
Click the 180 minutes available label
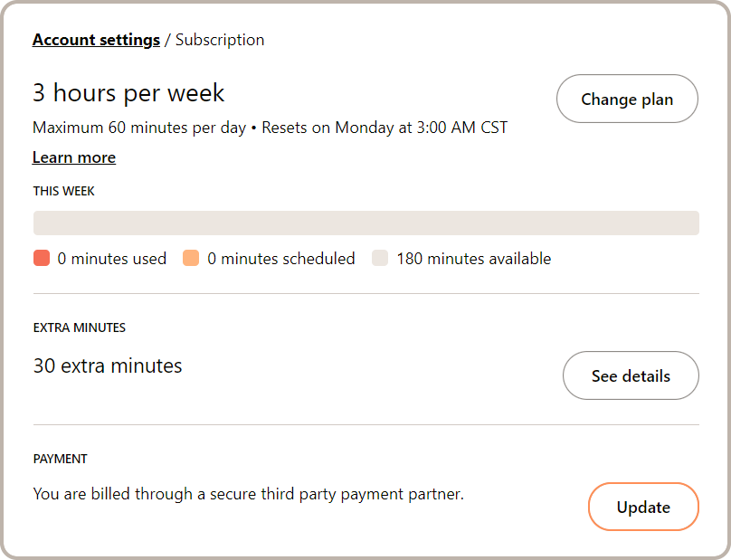click(x=473, y=259)
